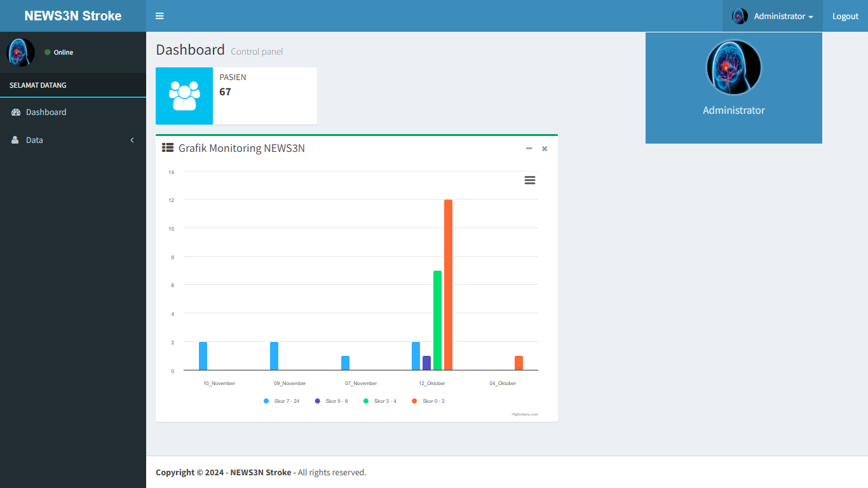Screen dimensions: 868x488
Task: Expand the Data menu chevron
Action: [x=132, y=140]
